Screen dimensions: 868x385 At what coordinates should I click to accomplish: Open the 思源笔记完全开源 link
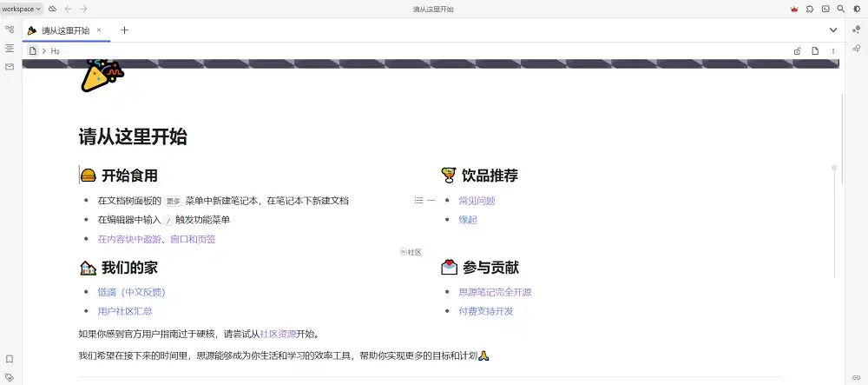tap(495, 292)
